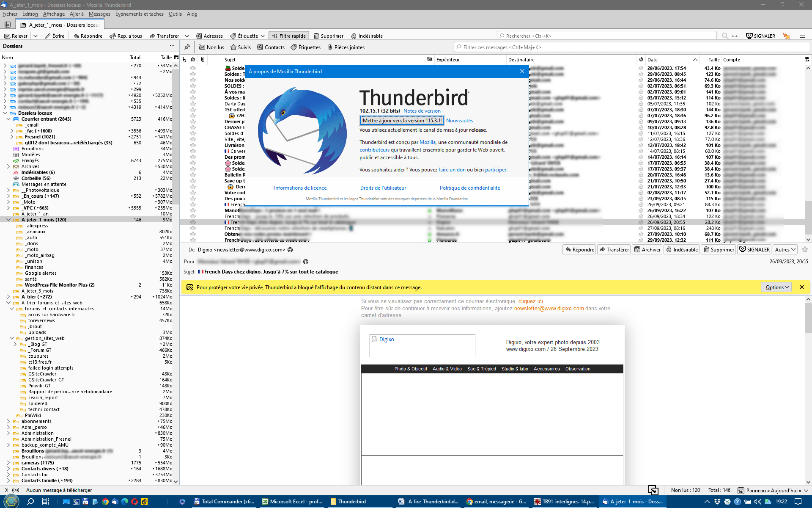Open the Étiquette dropdown in toolbar
Screen dimensions: 812x508
pos(247,36)
